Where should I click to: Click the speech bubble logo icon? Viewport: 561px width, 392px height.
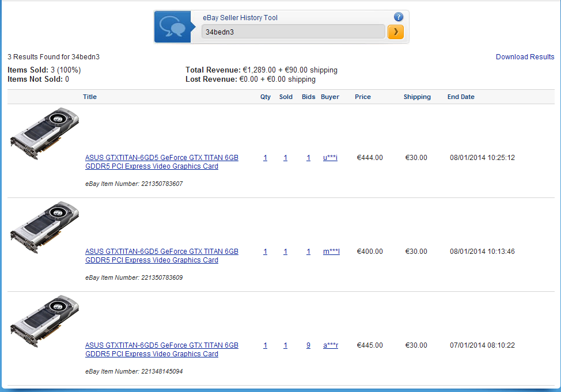pos(172,26)
